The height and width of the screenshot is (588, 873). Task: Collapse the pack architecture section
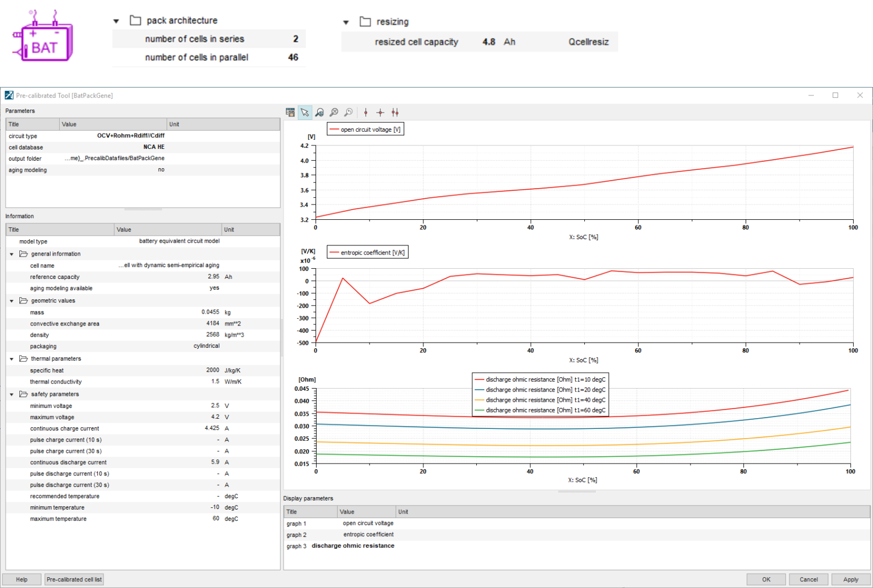117,20
